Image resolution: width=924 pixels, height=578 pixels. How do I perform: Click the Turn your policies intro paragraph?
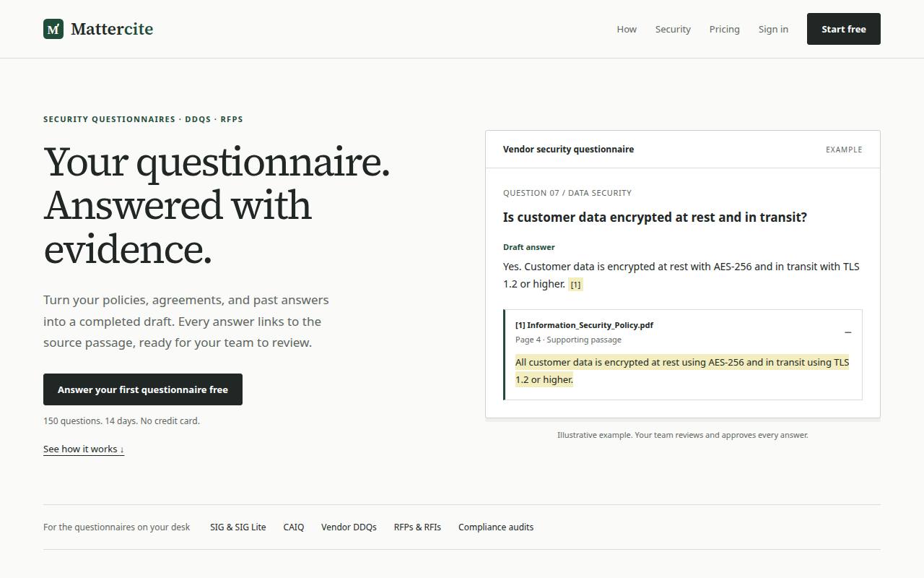[x=186, y=321]
